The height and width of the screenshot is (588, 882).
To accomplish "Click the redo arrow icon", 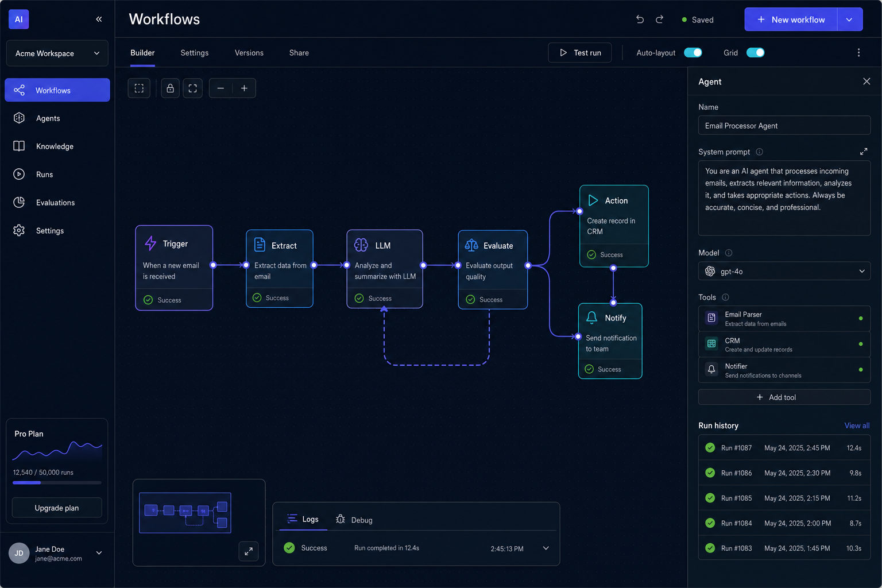I will [659, 20].
